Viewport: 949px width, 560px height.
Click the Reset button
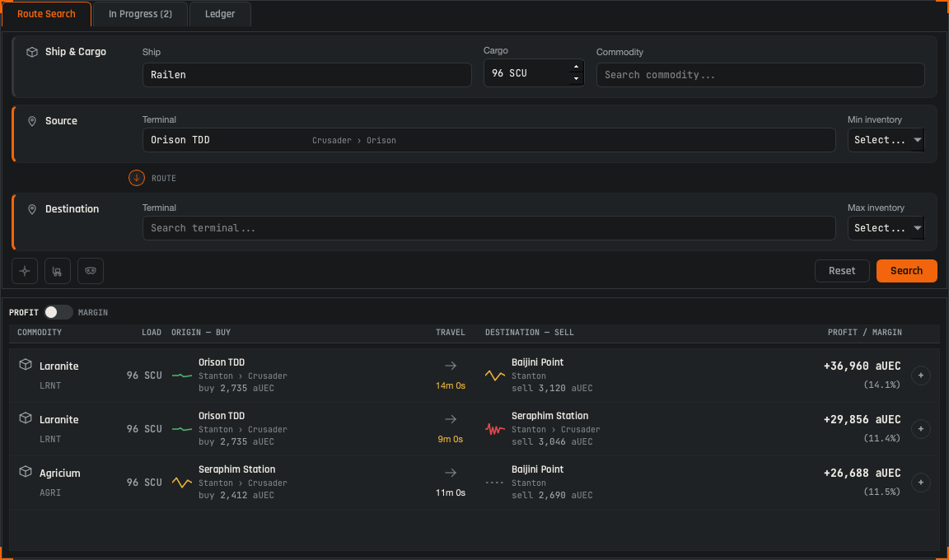(842, 271)
